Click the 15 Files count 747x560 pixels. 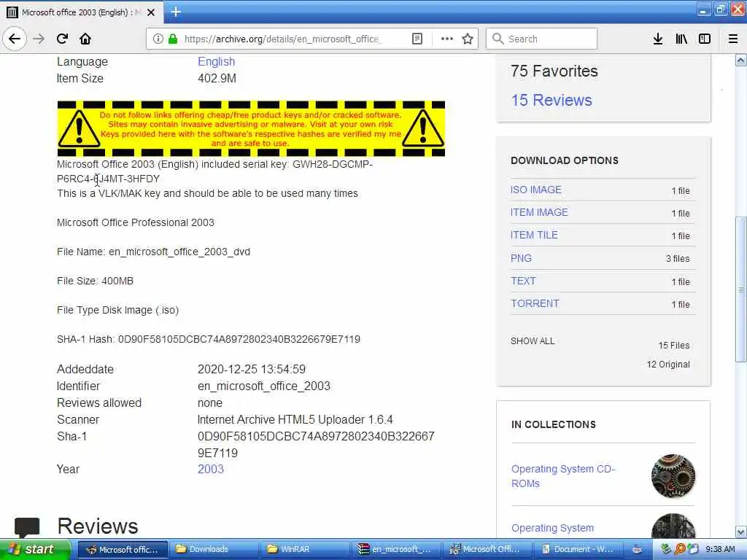pos(673,345)
